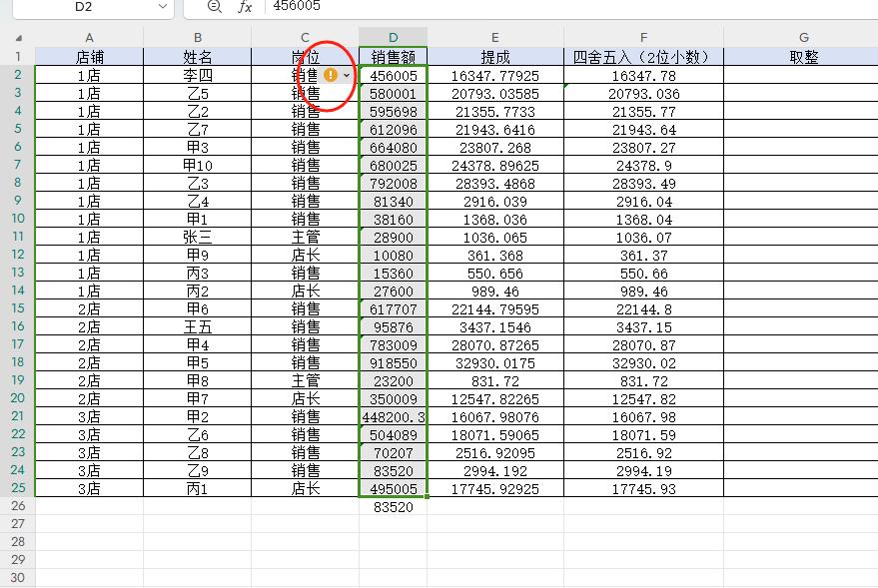Viewport: 878px width, 588px height.
Task: Select row 21 header
Action: click(x=18, y=416)
